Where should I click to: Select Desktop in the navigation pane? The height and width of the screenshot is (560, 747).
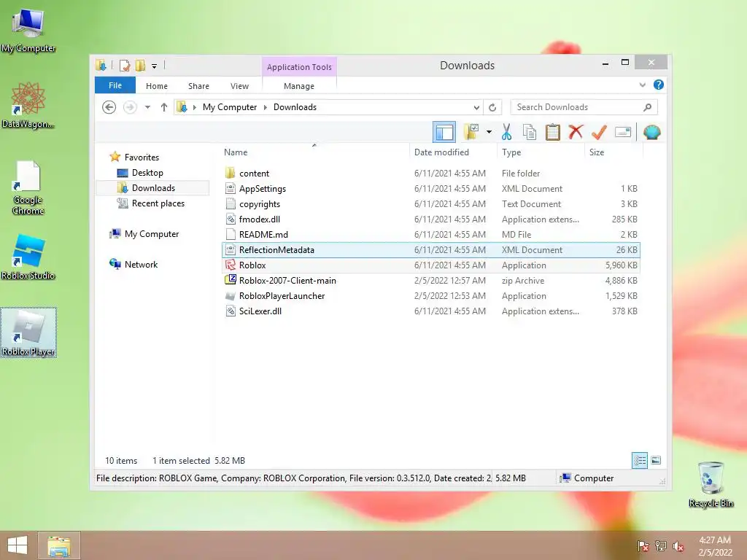(x=147, y=173)
